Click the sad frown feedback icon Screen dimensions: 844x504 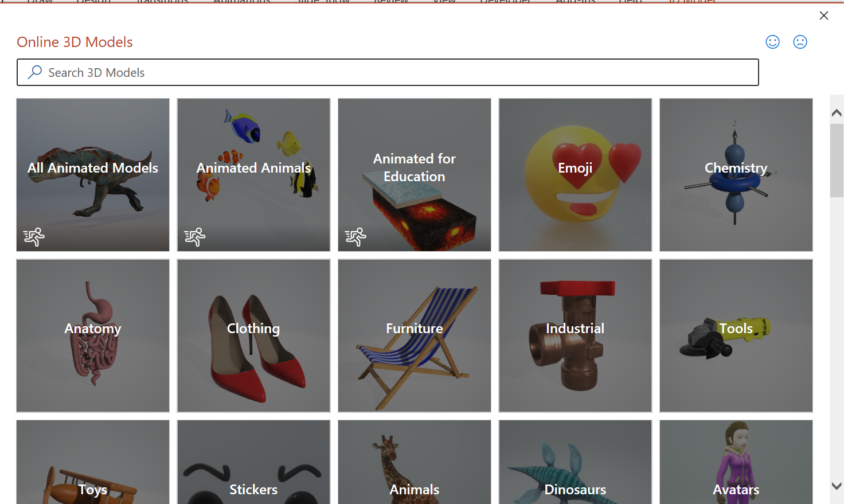800,42
